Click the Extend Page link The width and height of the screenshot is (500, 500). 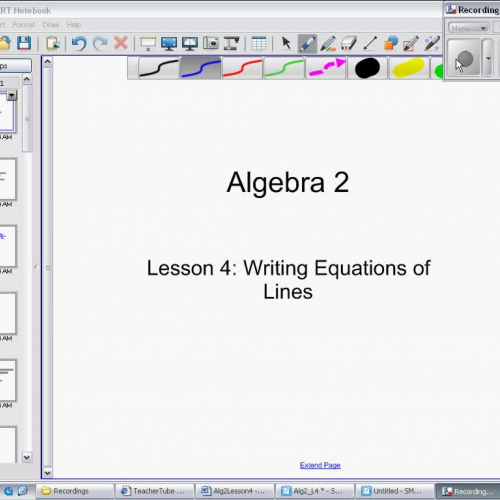320,465
